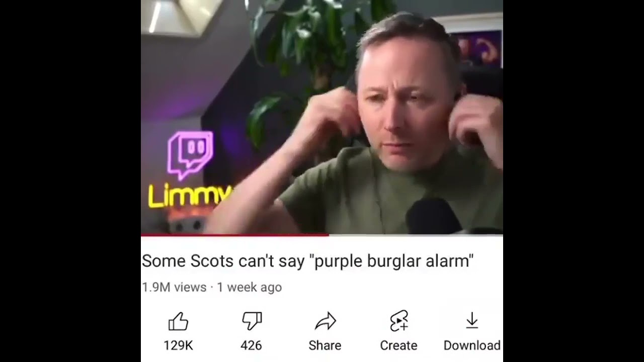Click the 129K like count
This screenshot has width=644, height=362.
(178, 345)
